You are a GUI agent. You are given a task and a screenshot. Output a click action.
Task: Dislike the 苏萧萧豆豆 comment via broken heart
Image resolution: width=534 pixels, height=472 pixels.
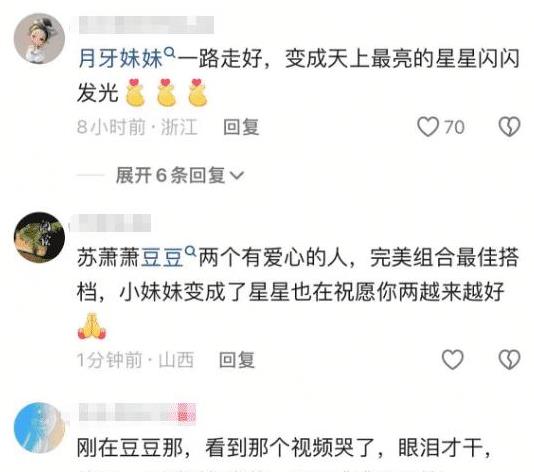(x=509, y=360)
